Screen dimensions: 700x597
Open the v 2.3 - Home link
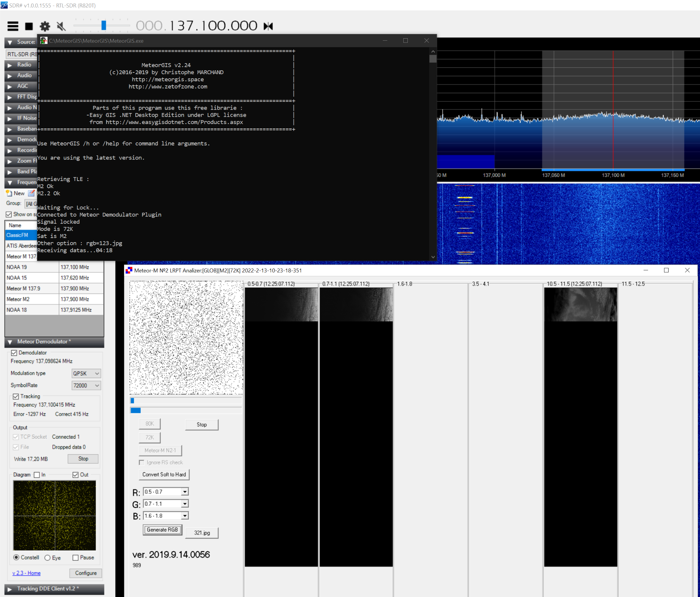pyautogui.click(x=26, y=573)
